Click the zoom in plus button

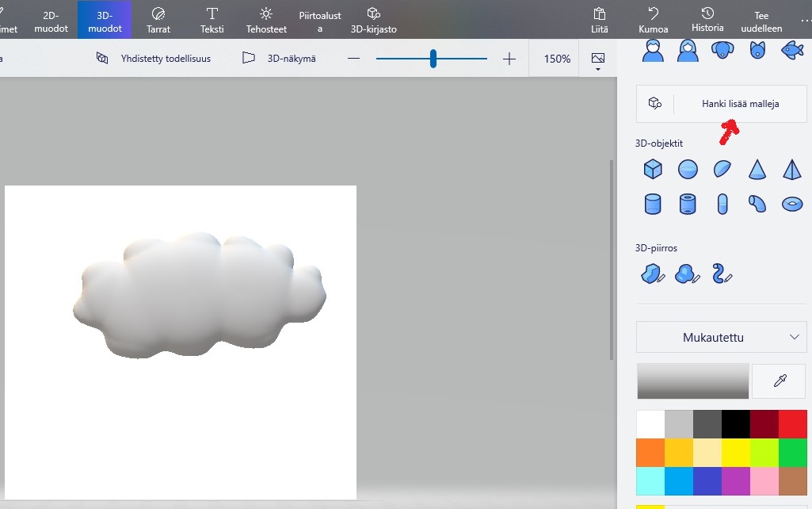(509, 59)
